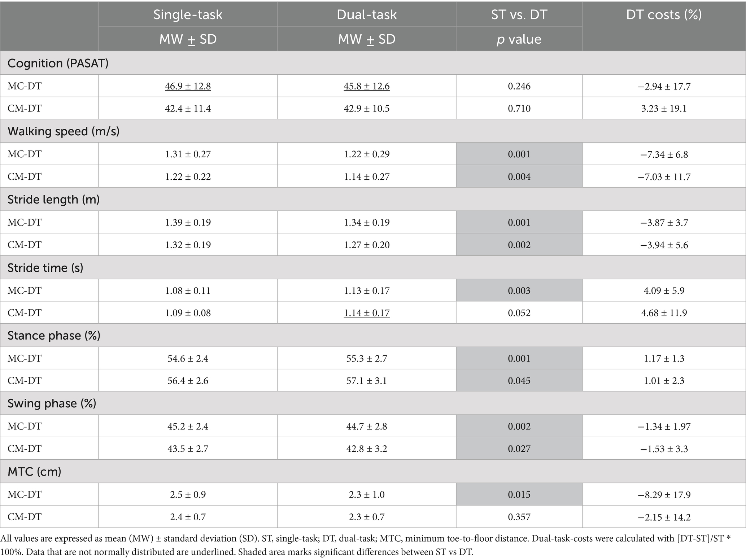Click the Single-task column header
Viewport: 746px width, 560px height.
(x=188, y=14)
